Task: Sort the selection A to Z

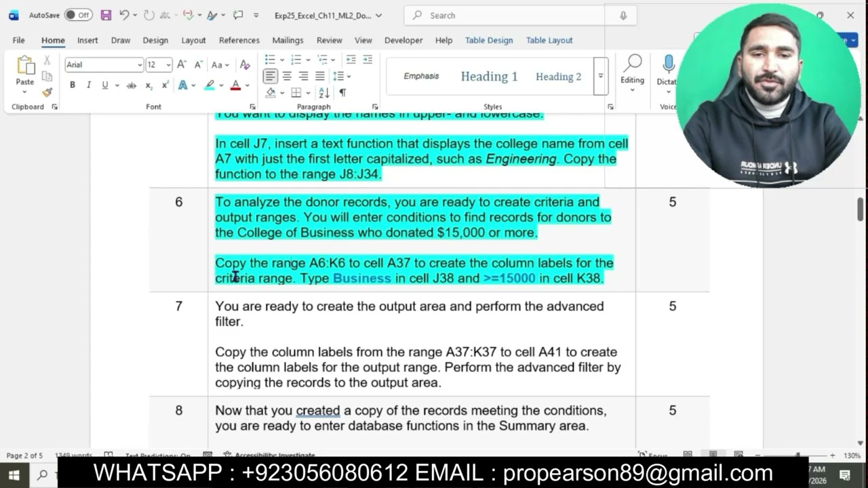Action: (323, 92)
